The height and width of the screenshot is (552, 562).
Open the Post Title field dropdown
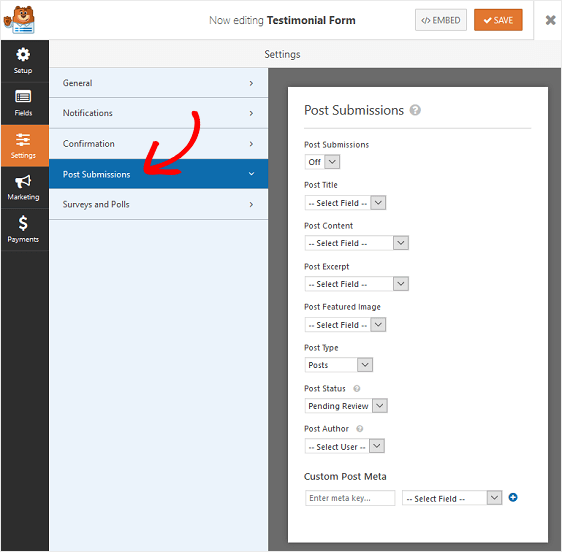point(345,203)
